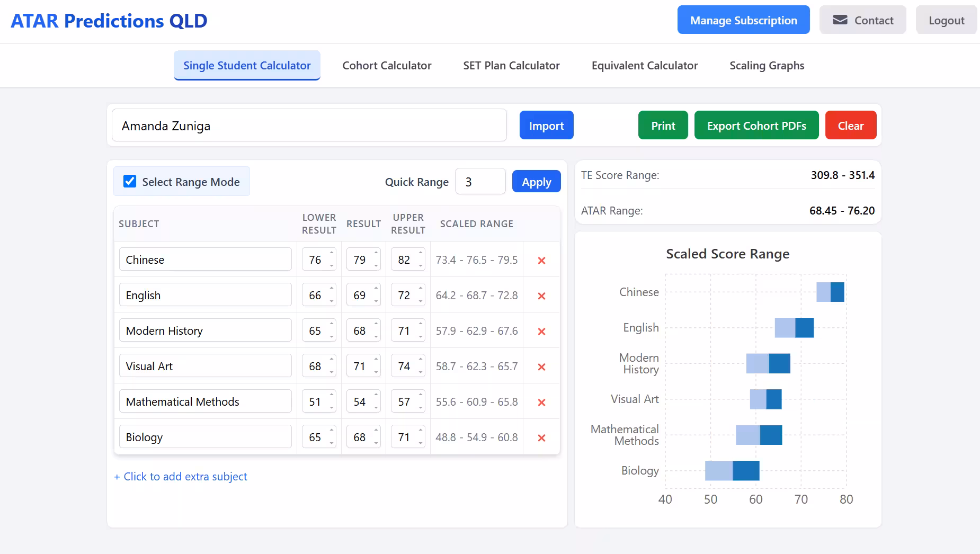Screen dimensions: 980x554
Task: Apply the quick range value
Action: pyautogui.click(x=536, y=182)
